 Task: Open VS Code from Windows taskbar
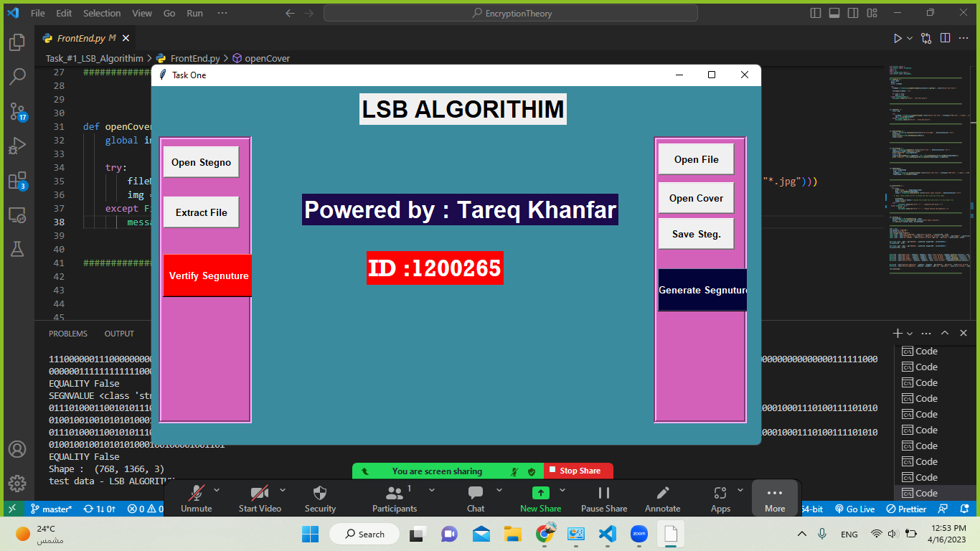coord(607,534)
